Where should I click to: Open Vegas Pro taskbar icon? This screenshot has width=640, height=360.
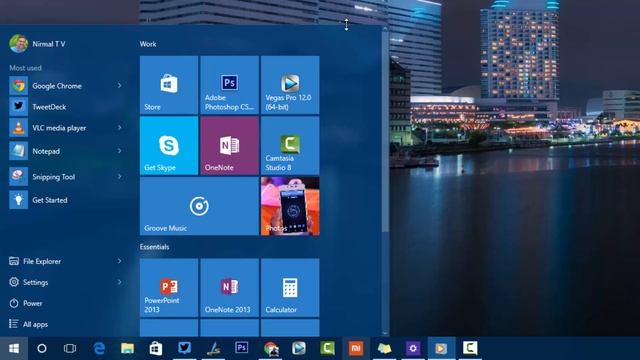click(x=299, y=348)
